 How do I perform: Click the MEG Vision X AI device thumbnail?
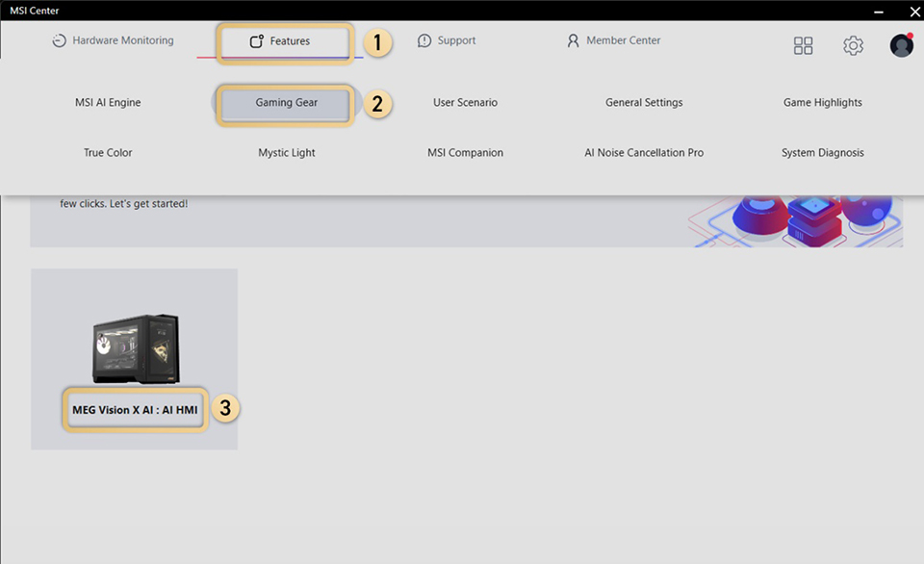pos(134,349)
